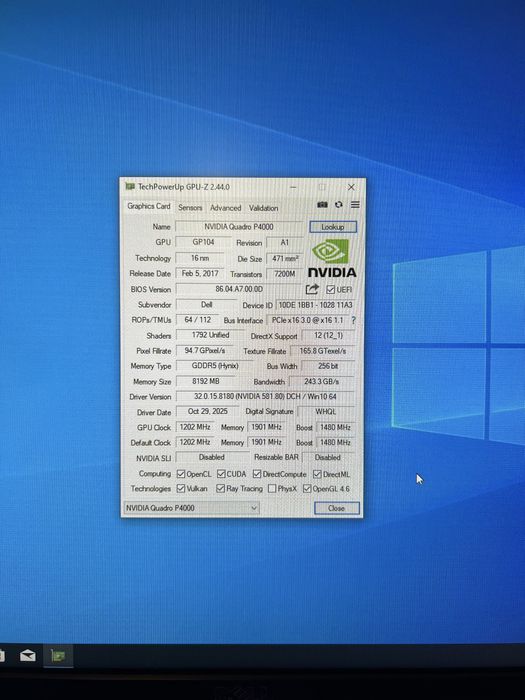Viewport: 525px width, 700px height.
Task: Toggle the Ray Tracing checkbox
Action: pos(220,489)
